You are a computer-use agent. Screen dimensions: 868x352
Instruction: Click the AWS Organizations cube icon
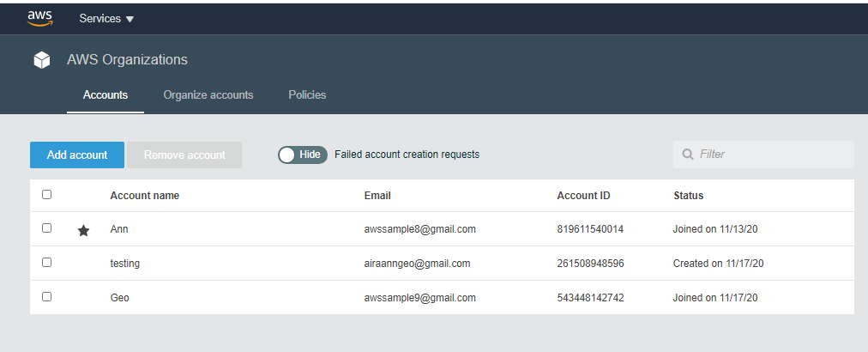(x=41, y=60)
